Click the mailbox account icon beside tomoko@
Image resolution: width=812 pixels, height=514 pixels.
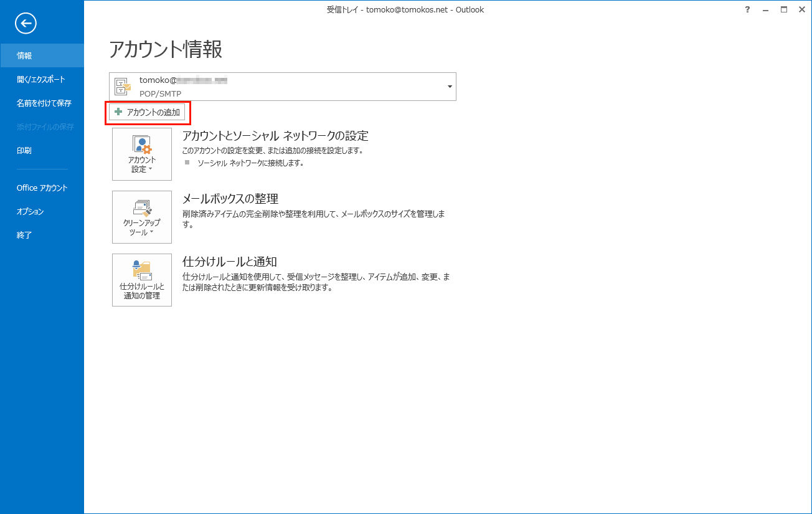pyautogui.click(x=123, y=87)
